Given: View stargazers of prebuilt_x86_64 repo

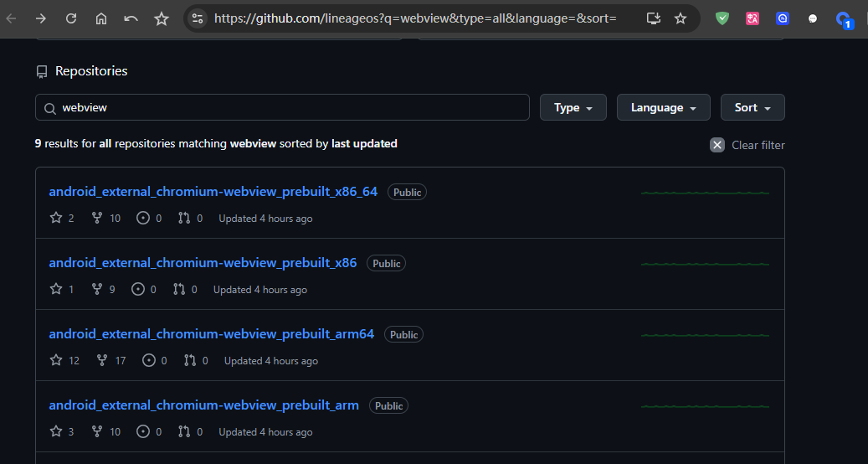Looking at the screenshot, I should [x=62, y=218].
